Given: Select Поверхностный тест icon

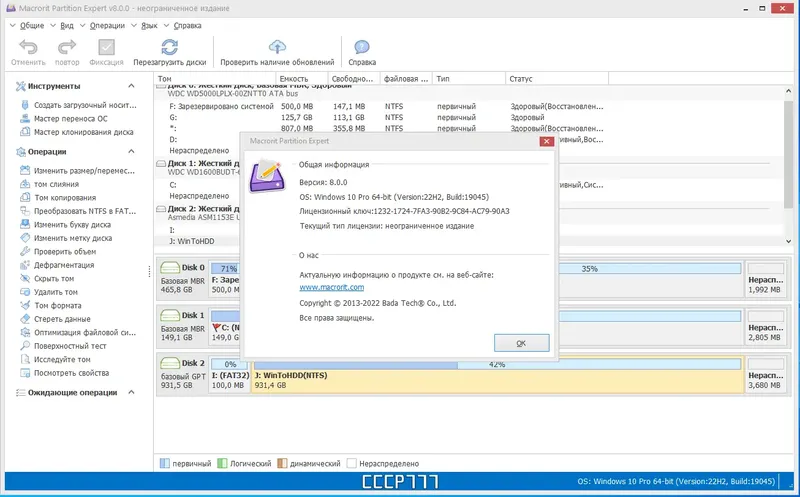Looking at the screenshot, I should tap(24, 346).
